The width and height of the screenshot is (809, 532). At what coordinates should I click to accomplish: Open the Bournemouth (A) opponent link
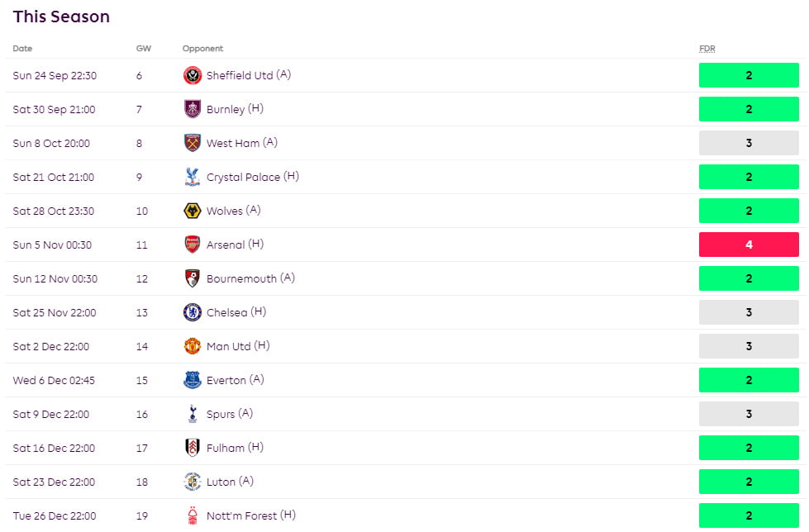250,278
